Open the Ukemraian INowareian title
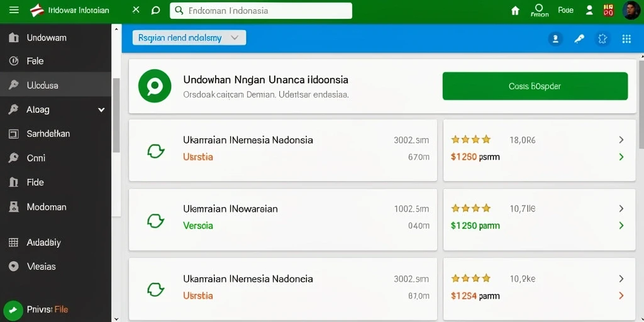This screenshot has width=644, height=322. [230, 209]
